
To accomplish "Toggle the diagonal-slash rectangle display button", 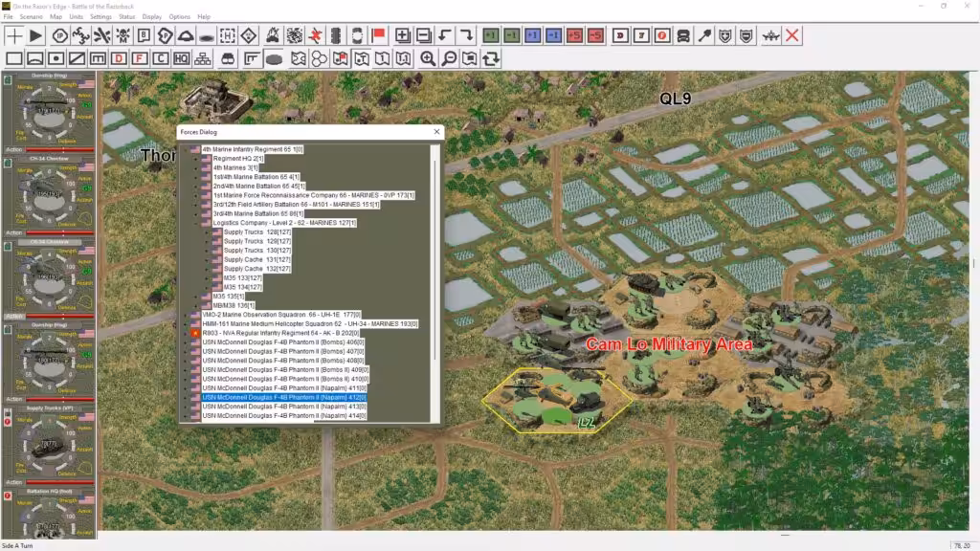I will pyautogui.click(x=77, y=58).
